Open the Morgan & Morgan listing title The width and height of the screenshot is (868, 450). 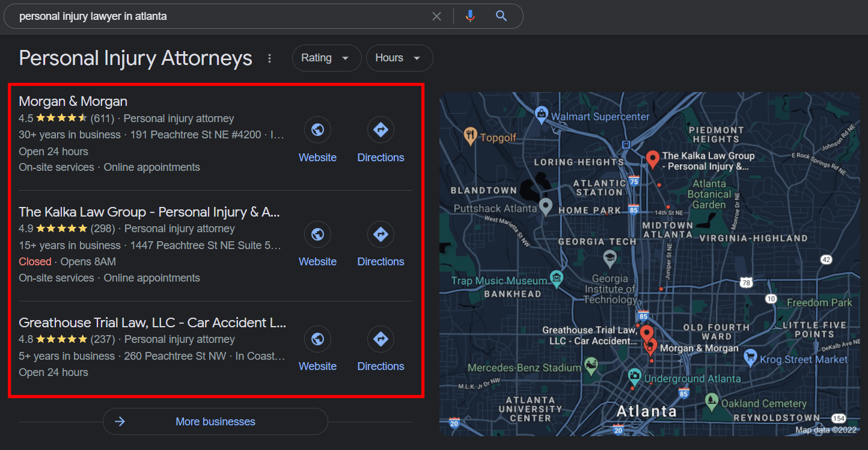click(x=73, y=101)
